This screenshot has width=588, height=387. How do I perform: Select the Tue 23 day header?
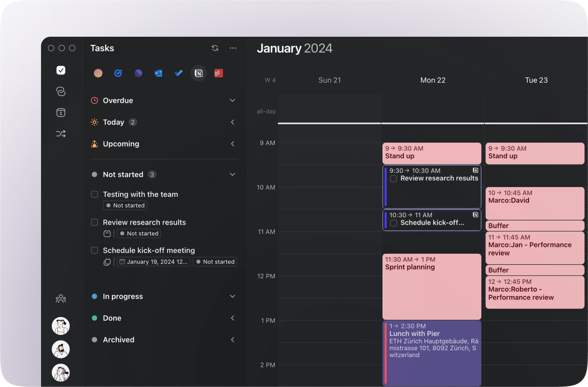click(536, 80)
